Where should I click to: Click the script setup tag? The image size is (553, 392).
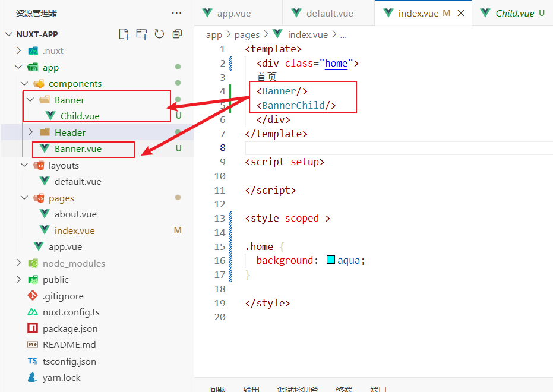coord(285,162)
